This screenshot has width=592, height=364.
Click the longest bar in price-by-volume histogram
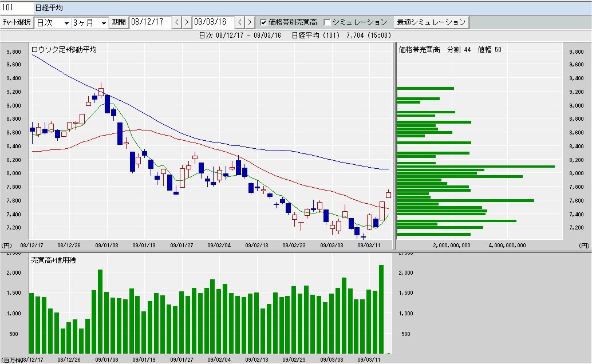coord(475,166)
